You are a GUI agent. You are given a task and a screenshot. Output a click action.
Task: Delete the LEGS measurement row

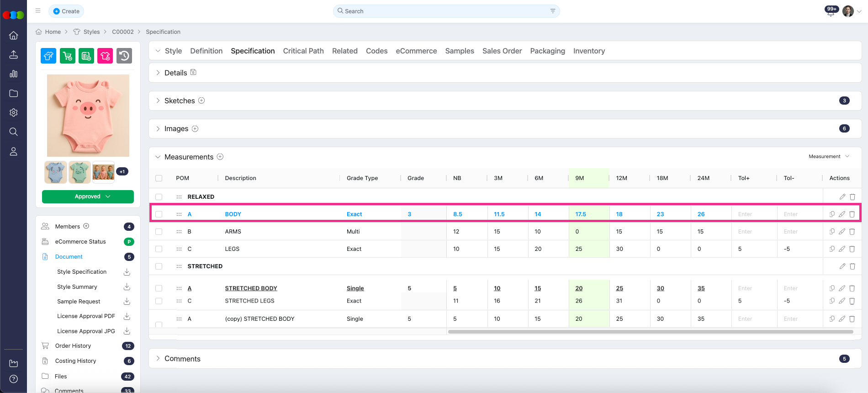click(852, 249)
